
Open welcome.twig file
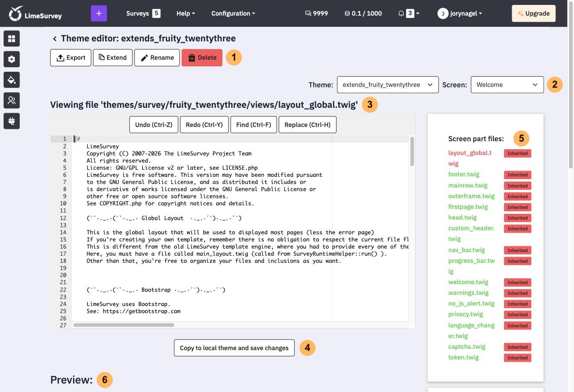(x=468, y=282)
